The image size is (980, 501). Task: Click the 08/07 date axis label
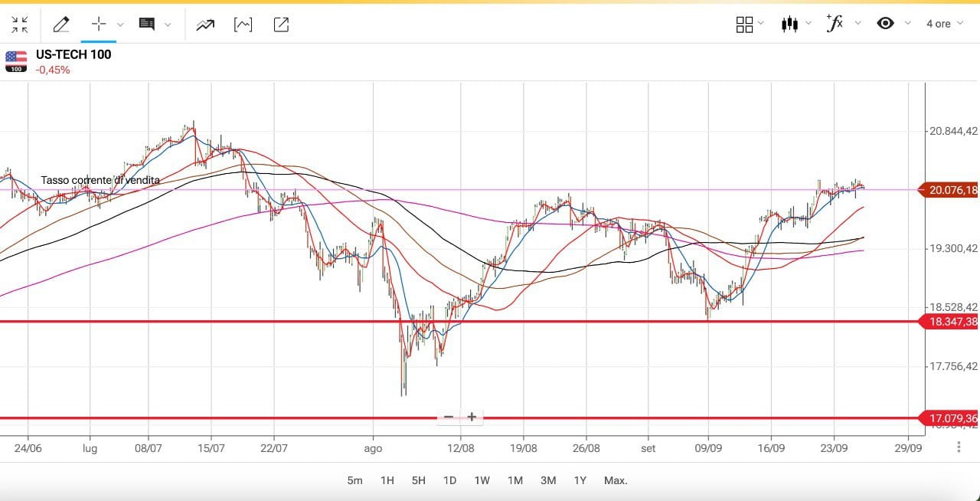(x=148, y=448)
